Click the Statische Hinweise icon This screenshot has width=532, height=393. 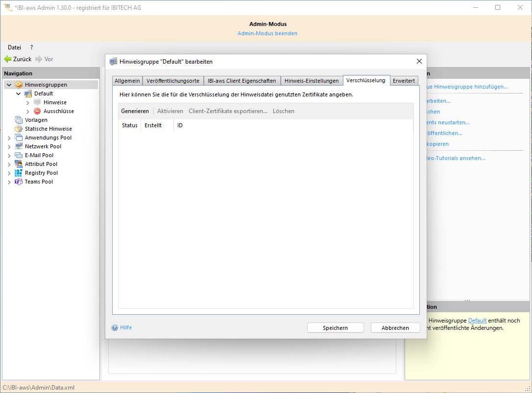19,129
